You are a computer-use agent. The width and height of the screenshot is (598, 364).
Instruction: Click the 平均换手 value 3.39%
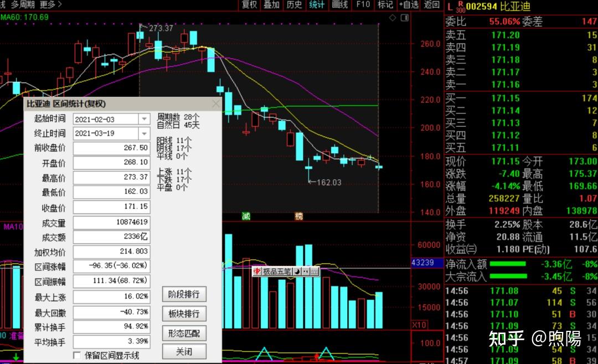point(111,341)
